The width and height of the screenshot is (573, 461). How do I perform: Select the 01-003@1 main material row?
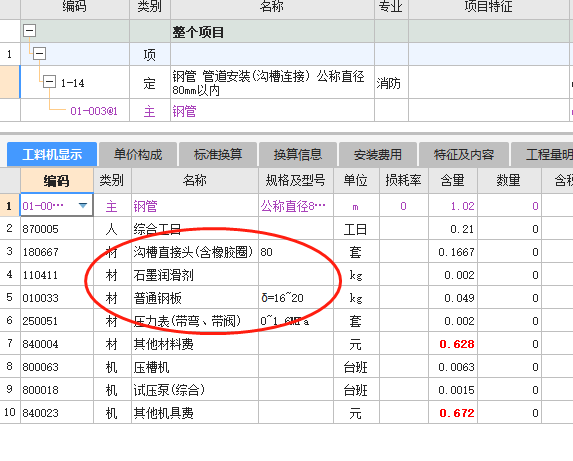click(x=94, y=111)
